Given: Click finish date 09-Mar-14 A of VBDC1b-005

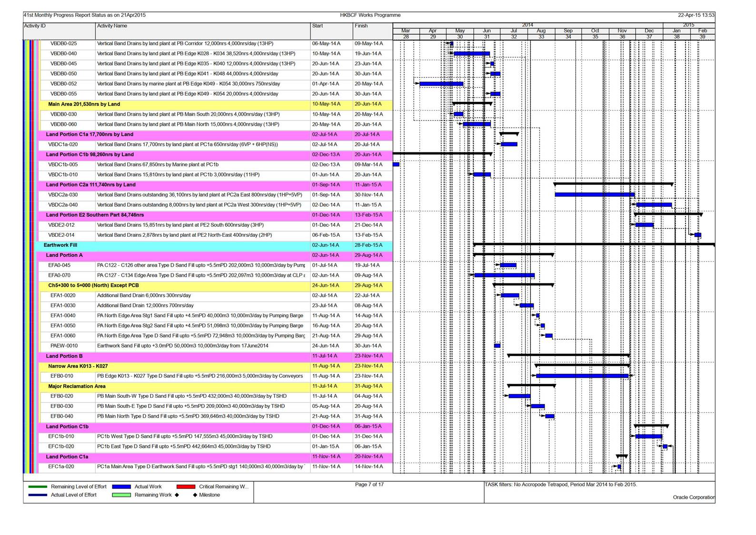Looking at the screenshot, I should (368, 165).
